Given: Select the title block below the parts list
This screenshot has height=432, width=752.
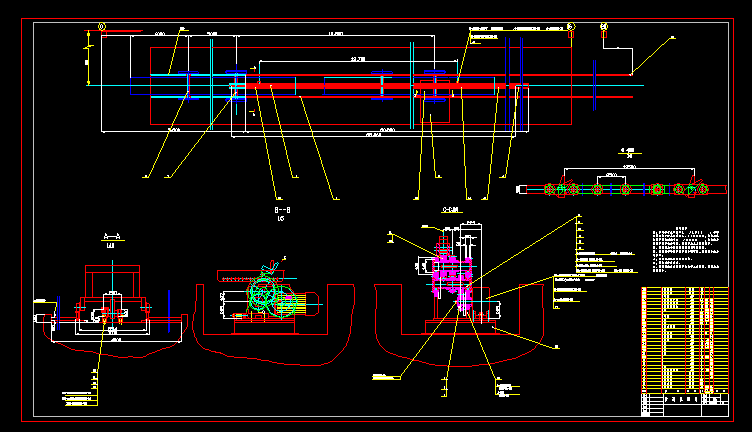Looking at the screenshot, I should click(x=684, y=404).
